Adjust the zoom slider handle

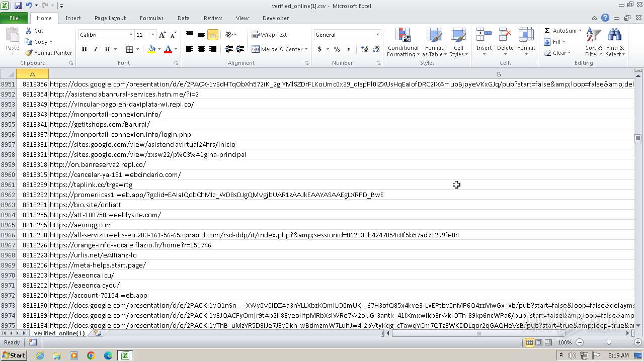pyautogui.click(x=609, y=342)
